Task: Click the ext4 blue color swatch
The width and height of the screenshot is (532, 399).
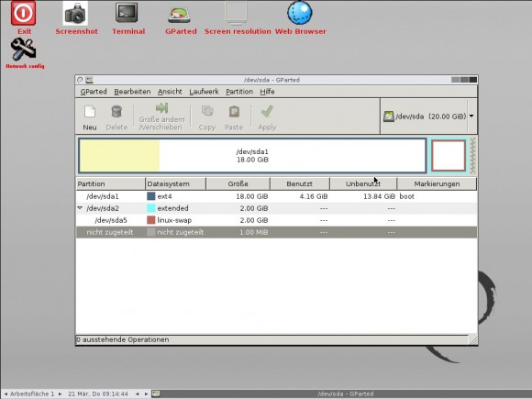Action: tap(151, 196)
